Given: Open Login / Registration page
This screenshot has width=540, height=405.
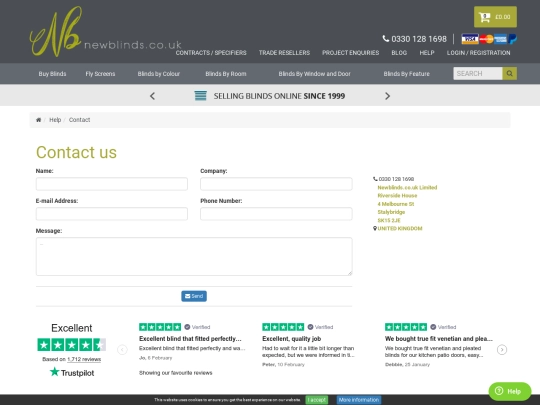Looking at the screenshot, I should coord(478,53).
